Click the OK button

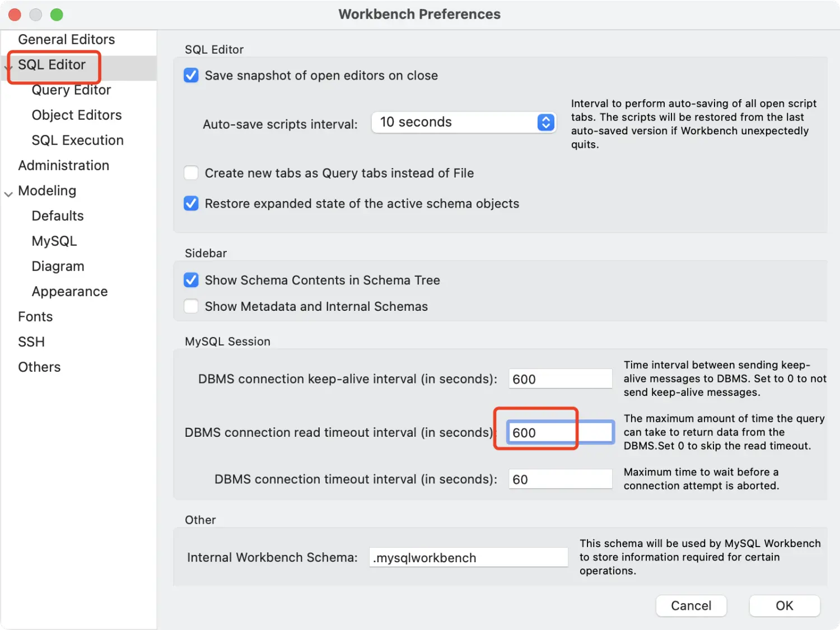[784, 605]
